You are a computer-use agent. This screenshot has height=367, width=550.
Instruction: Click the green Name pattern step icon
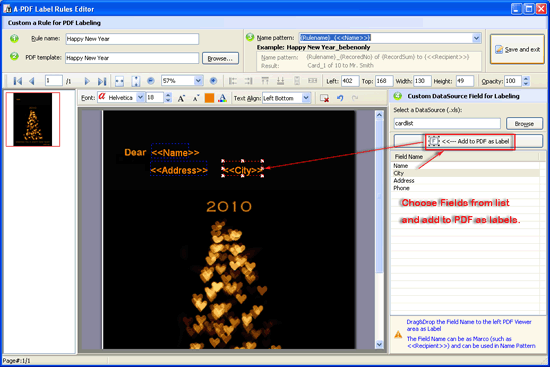(x=250, y=37)
